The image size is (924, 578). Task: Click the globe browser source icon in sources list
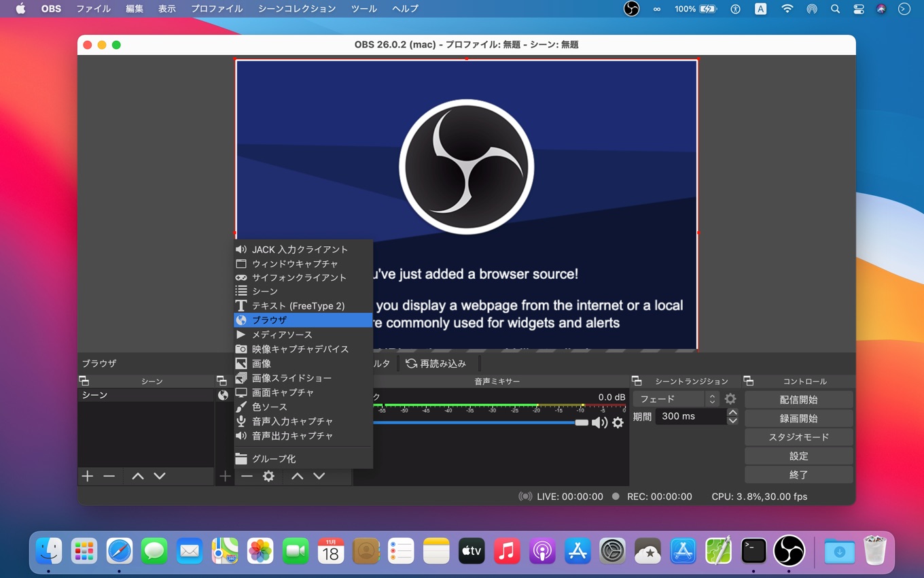pyautogui.click(x=223, y=395)
